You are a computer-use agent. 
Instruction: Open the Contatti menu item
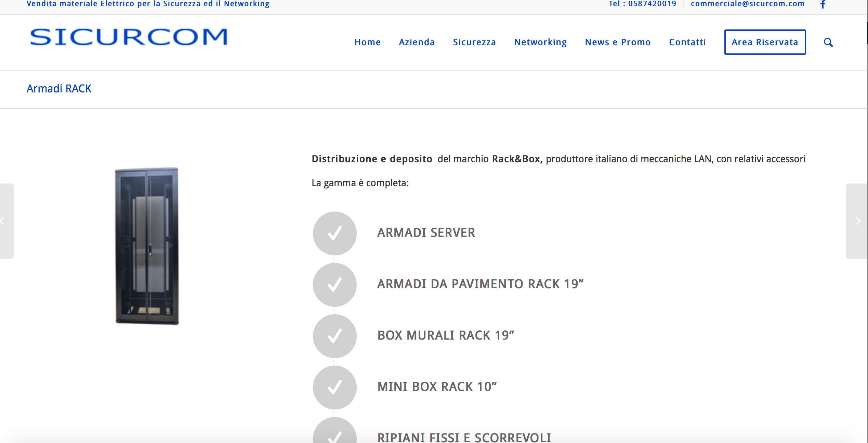pyautogui.click(x=687, y=42)
